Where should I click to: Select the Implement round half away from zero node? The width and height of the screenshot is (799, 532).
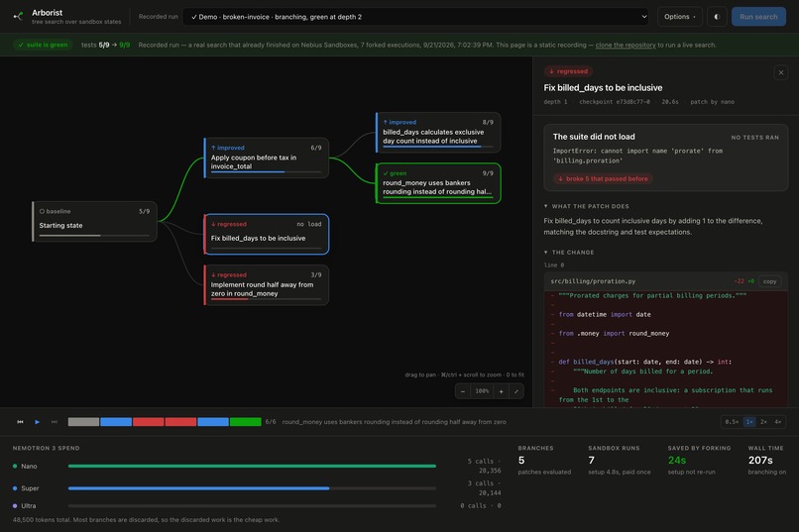tap(266, 285)
